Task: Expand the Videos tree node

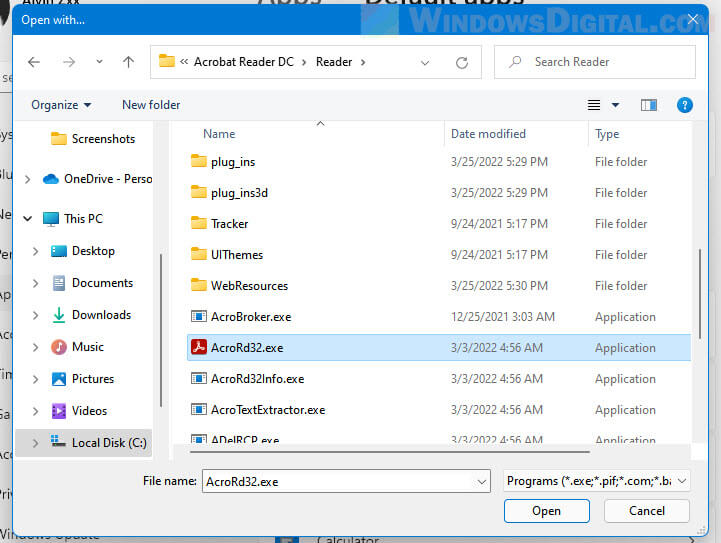Action: coord(35,411)
